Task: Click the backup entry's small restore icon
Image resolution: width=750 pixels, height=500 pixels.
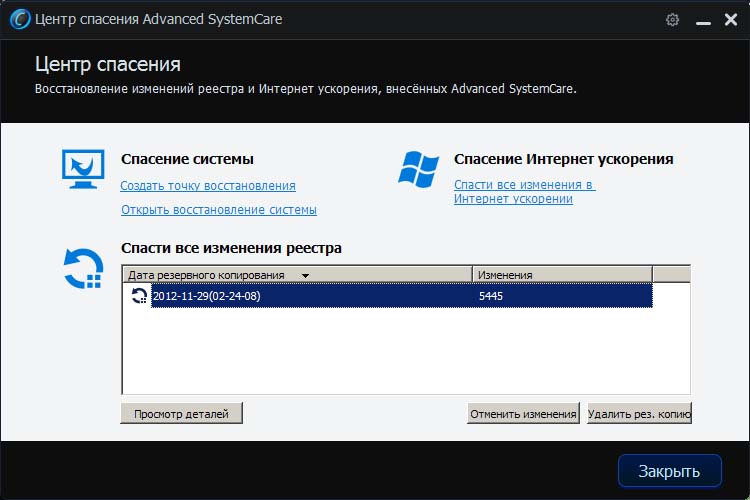Action: pos(139,296)
